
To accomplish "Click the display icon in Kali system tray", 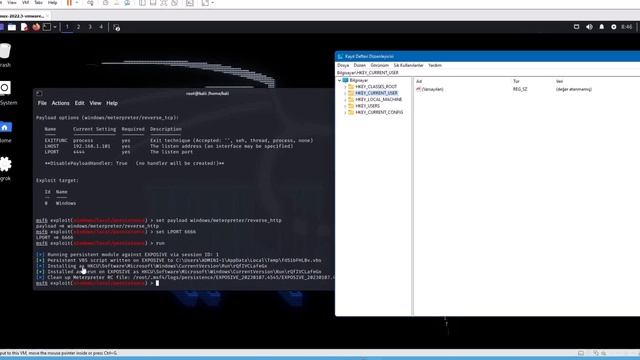I will pyautogui.click(x=576, y=27).
